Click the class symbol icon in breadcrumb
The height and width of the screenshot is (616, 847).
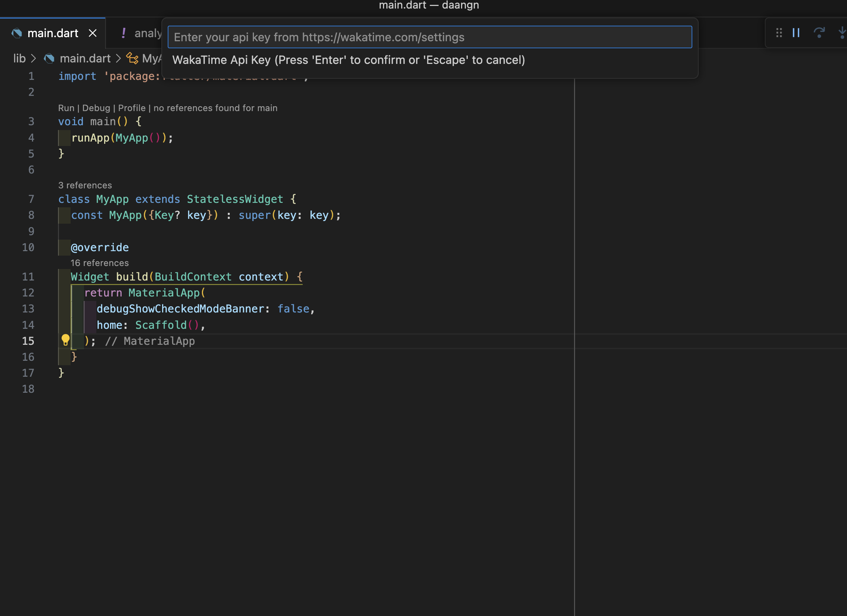click(x=132, y=58)
